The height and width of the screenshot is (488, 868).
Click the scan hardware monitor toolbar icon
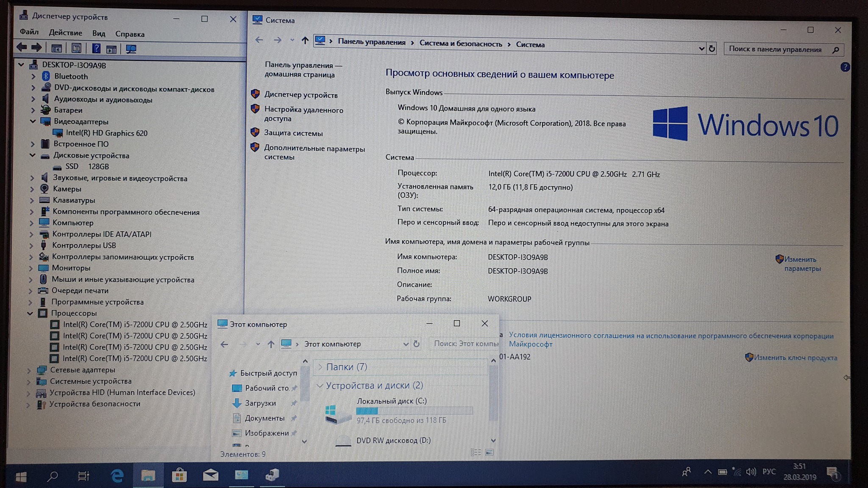(x=131, y=49)
